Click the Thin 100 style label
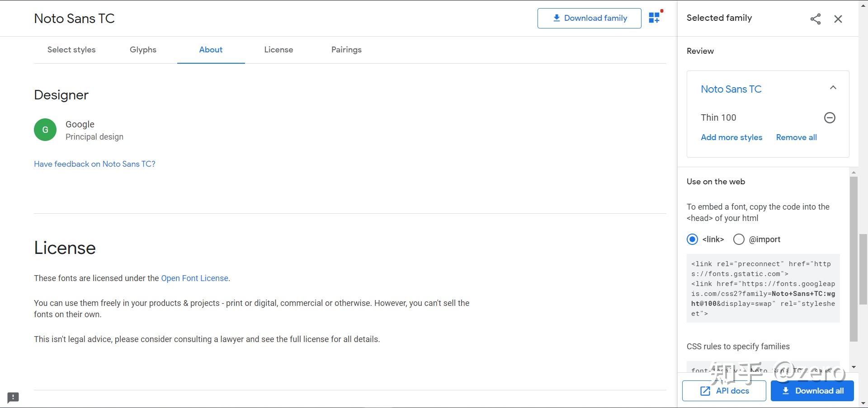 718,117
